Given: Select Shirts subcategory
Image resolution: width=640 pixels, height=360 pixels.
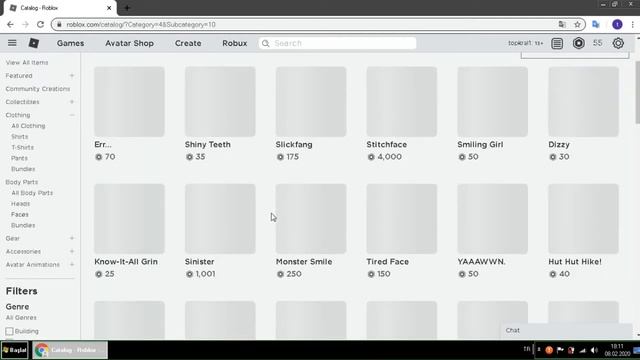Looking at the screenshot, I should coord(20,137).
